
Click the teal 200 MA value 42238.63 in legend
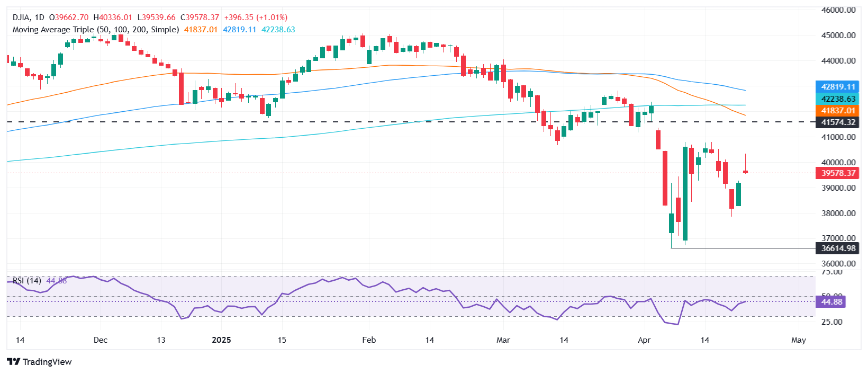[278, 30]
